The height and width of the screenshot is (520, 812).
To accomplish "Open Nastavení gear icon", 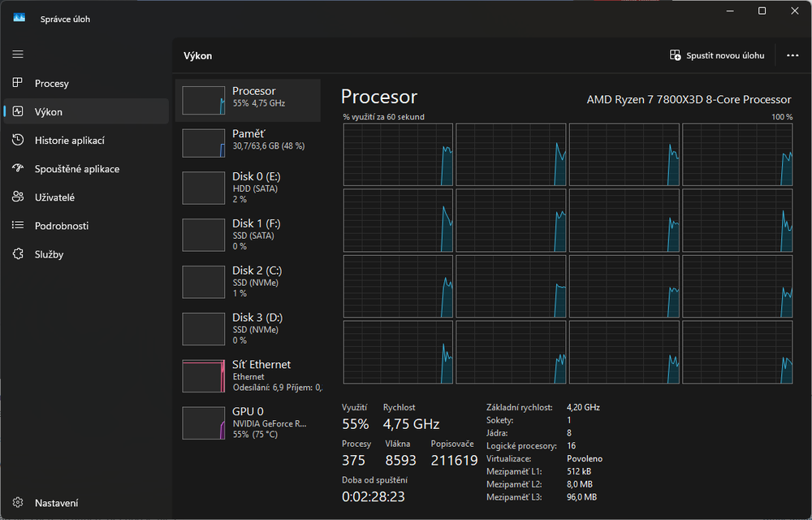I will [x=18, y=503].
